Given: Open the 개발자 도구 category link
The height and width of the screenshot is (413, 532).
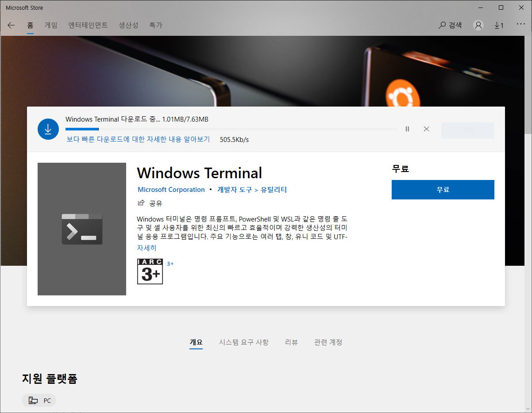Looking at the screenshot, I should point(235,190).
